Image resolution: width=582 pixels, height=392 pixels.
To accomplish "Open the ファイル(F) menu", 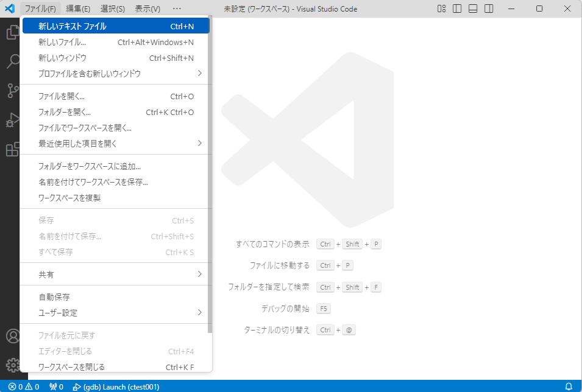I will click(x=40, y=9).
